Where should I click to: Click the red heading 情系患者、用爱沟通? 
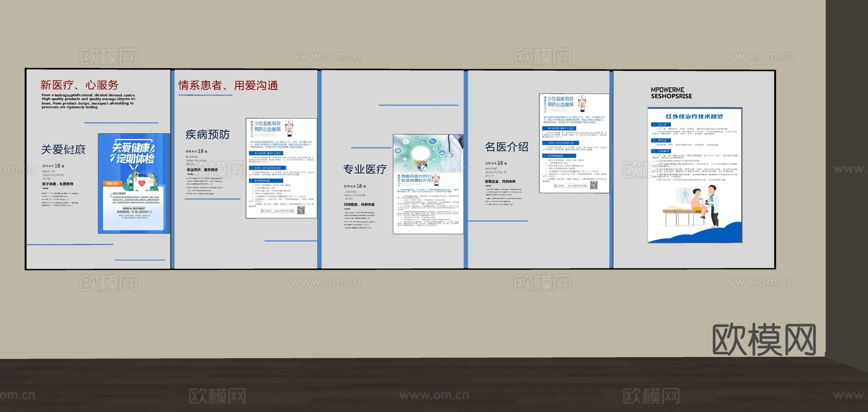(x=228, y=85)
